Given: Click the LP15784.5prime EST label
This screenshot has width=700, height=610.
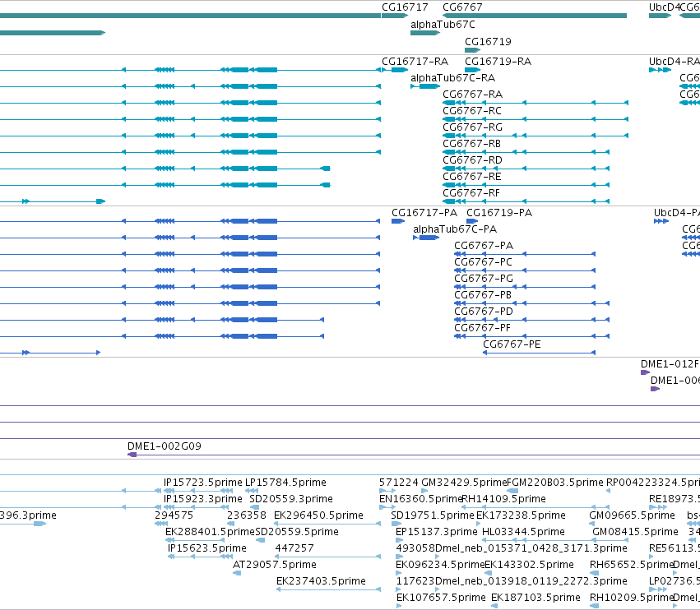Looking at the screenshot, I should pyautogui.click(x=285, y=483).
